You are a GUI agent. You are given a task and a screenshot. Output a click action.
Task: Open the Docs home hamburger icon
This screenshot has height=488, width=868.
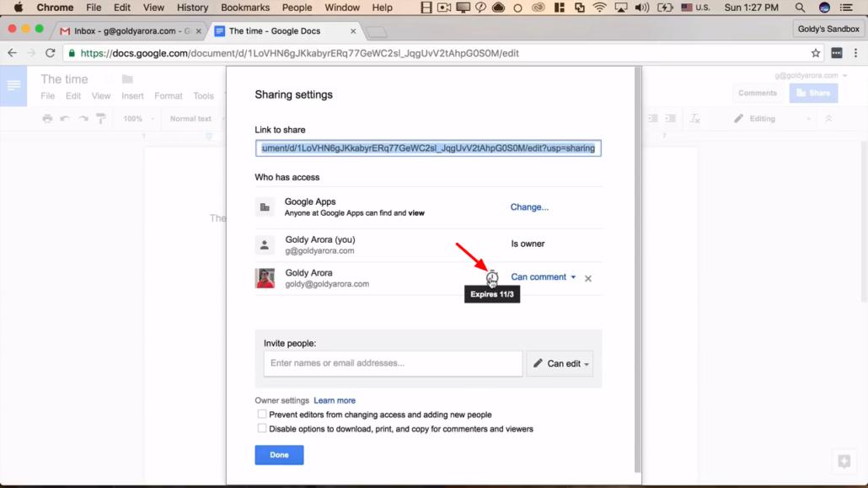pyautogui.click(x=13, y=86)
